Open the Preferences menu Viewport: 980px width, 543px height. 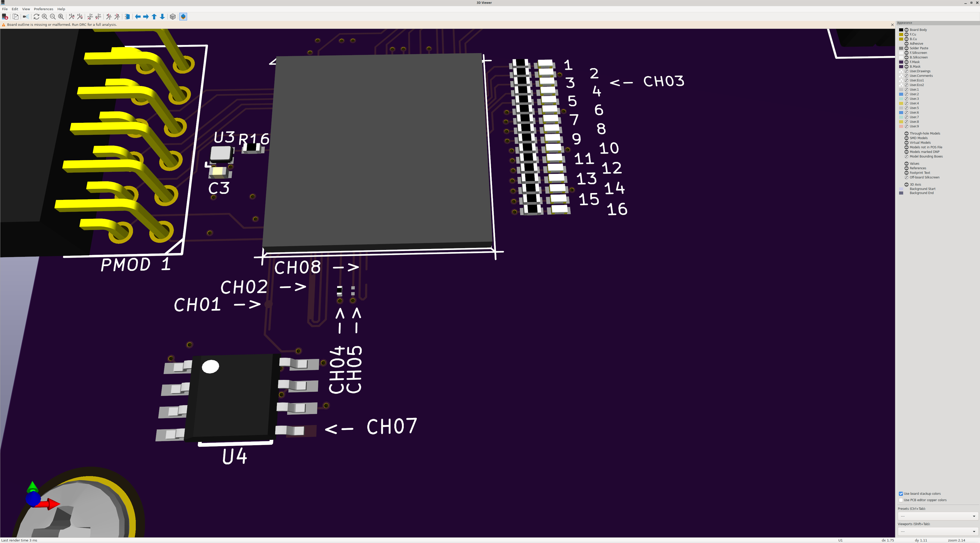point(43,9)
